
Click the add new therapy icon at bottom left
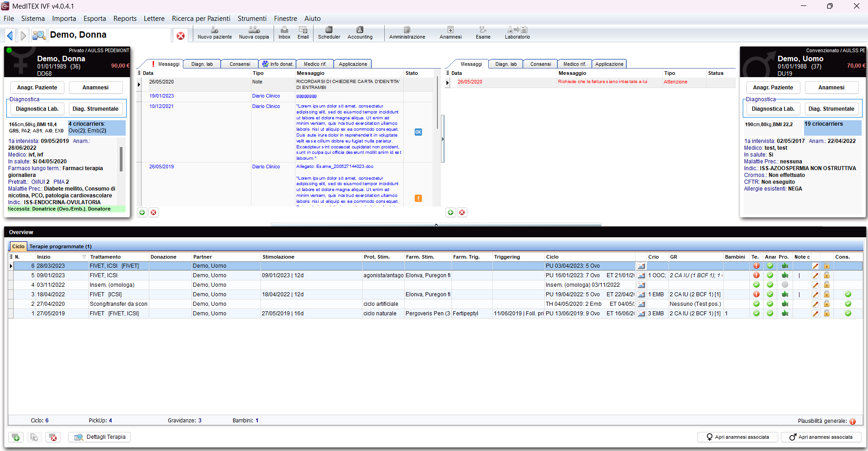coord(16,437)
